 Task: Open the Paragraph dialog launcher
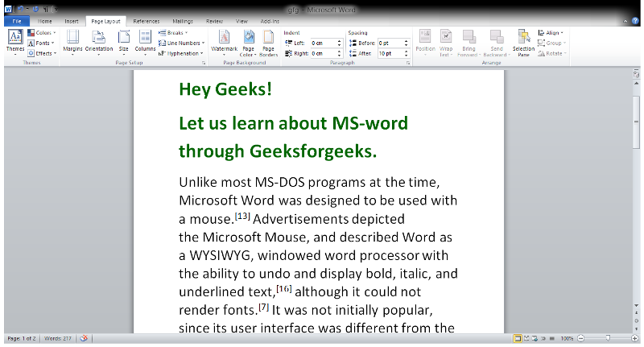point(408,63)
